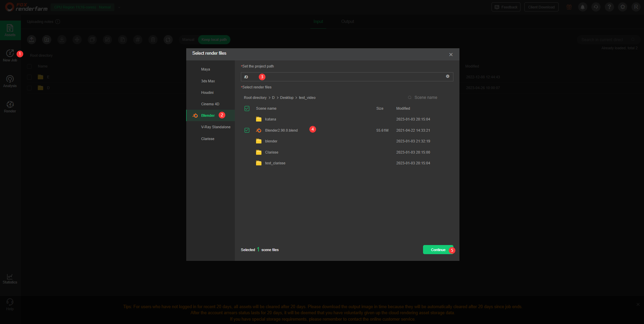This screenshot has width=644, height=324.
Task: Close the Select render files dialog
Action: click(451, 55)
